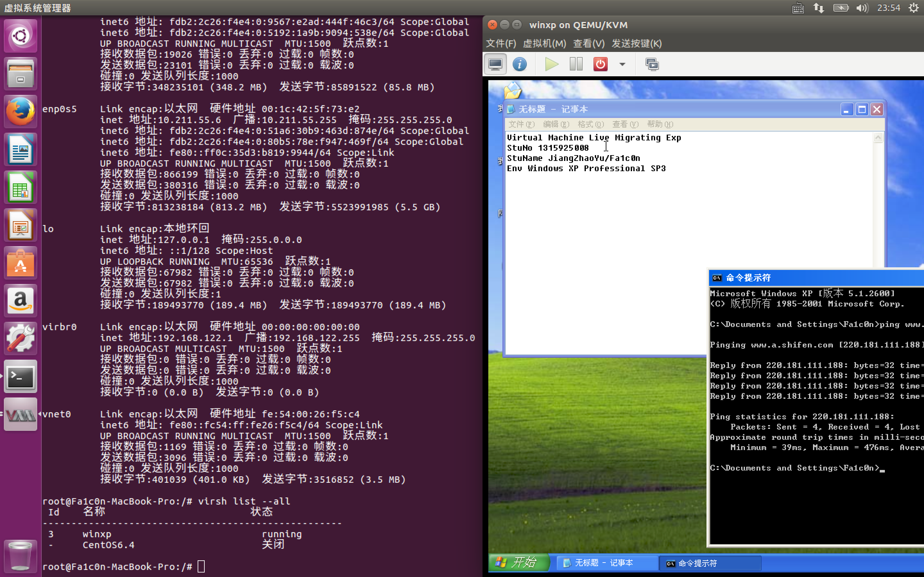The height and width of the screenshot is (577, 924).
Task: Pause the winxp virtual machine
Action: (x=576, y=64)
